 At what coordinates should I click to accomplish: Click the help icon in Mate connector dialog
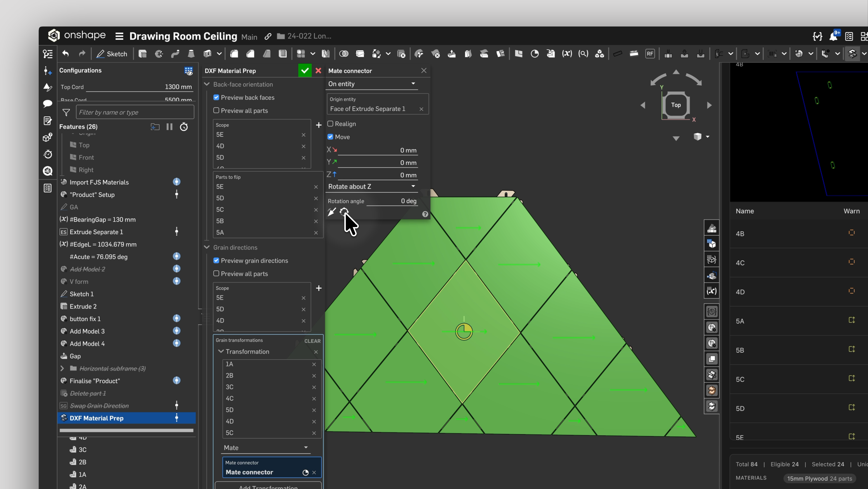[x=425, y=214]
